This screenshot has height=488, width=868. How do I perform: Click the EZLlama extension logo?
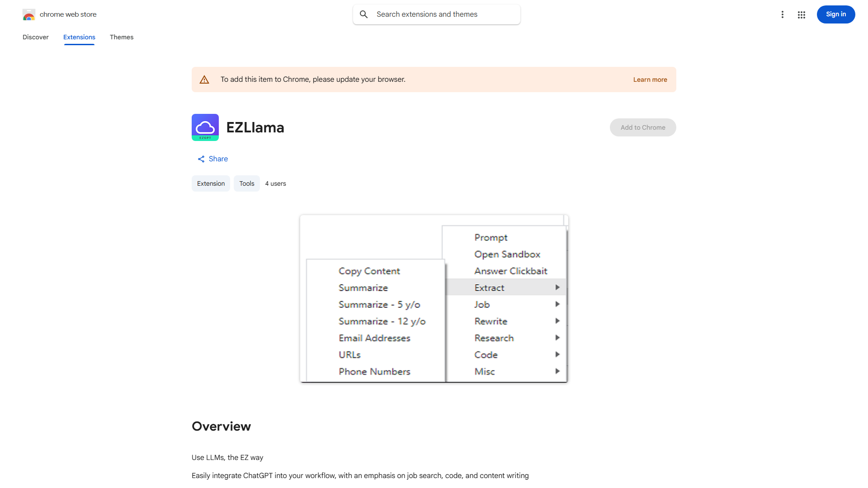pos(205,127)
